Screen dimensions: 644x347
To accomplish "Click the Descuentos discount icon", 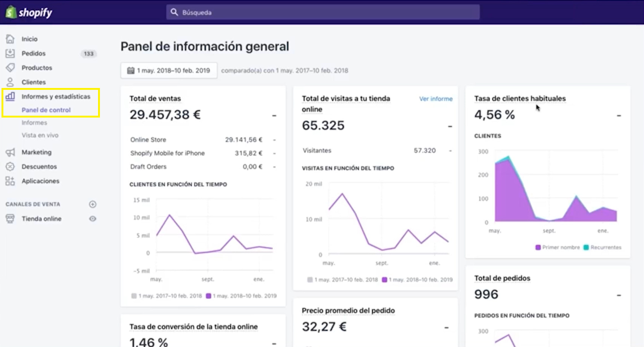I will pyautogui.click(x=10, y=167).
